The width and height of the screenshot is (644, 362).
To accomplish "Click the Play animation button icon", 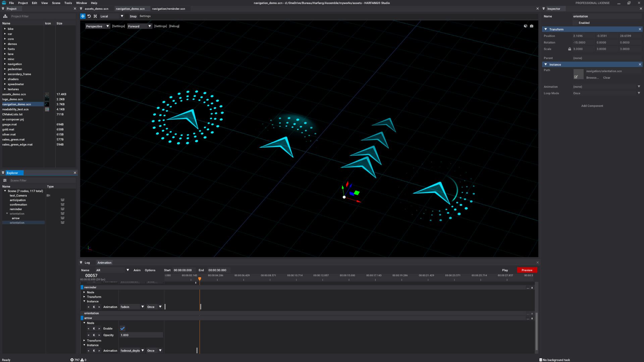I will 505,270.
